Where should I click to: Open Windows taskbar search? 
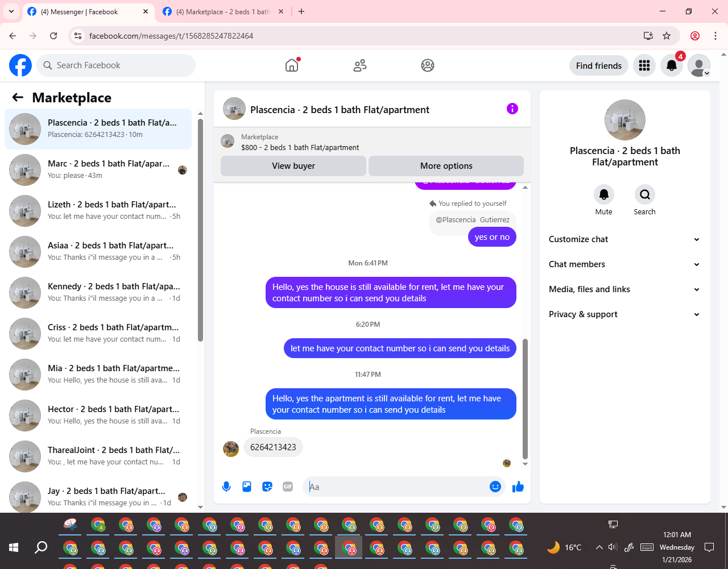[x=41, y=547]
